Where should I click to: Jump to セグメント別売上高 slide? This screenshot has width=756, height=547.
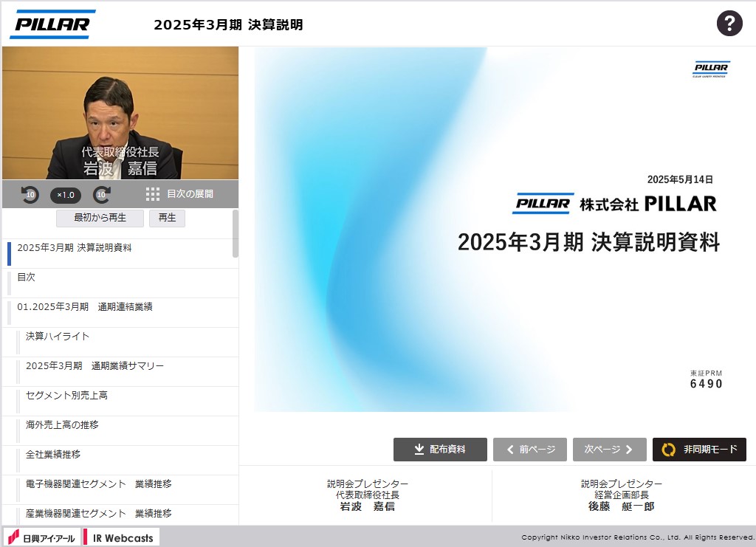(x=120, y=401)
